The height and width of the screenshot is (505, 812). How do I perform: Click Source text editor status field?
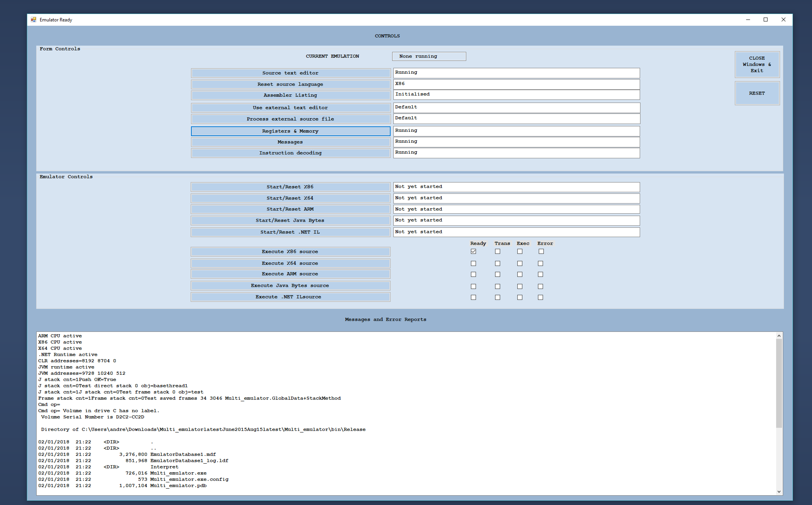pyautogui.click(x=517, y=73)
